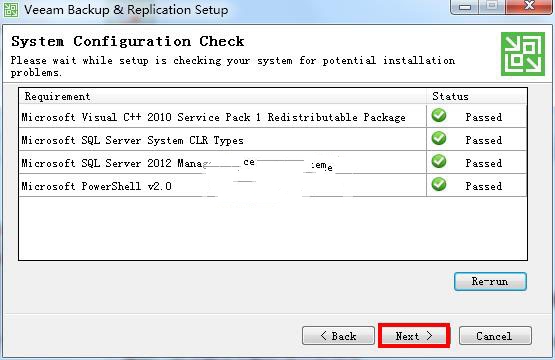This screenshot has height=360, width=555.
Task: Select the Microsoft Visual C++ 2010 requirement row
Action: [273, 116]
